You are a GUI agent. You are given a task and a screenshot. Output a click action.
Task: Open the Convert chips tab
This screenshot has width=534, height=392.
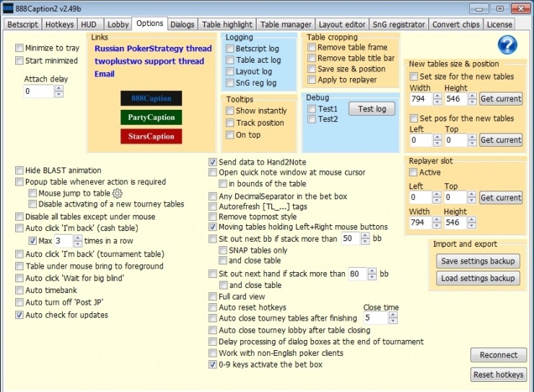click(456, 25)
